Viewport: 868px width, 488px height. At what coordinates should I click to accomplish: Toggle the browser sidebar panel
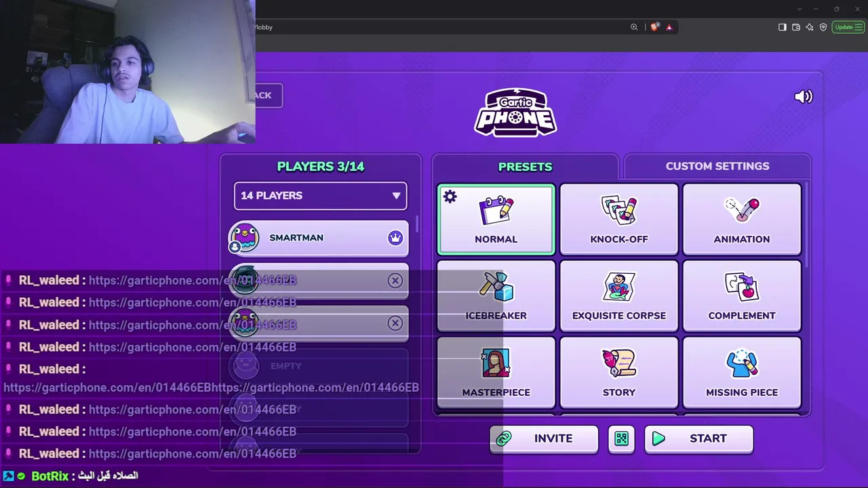782,27
